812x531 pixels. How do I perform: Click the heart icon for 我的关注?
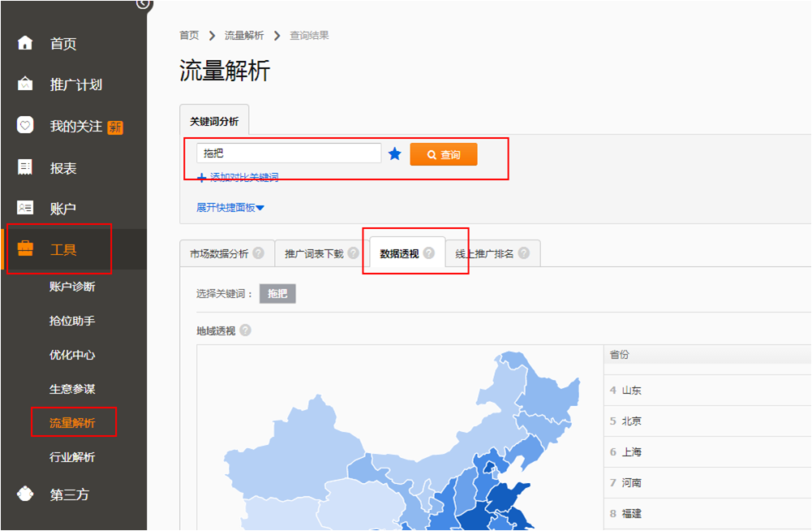26,126
